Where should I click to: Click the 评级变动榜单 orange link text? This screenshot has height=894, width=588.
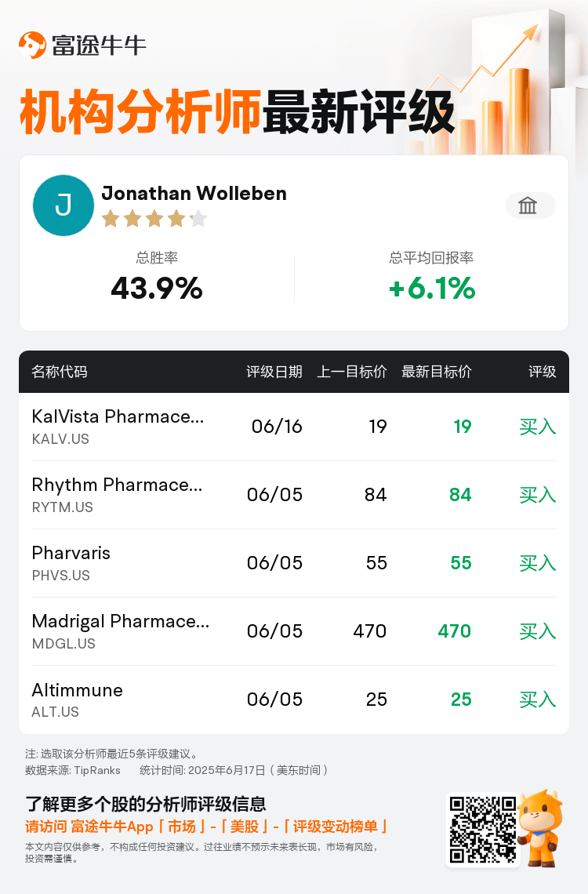pyautogui.click(x=335, y=827)
